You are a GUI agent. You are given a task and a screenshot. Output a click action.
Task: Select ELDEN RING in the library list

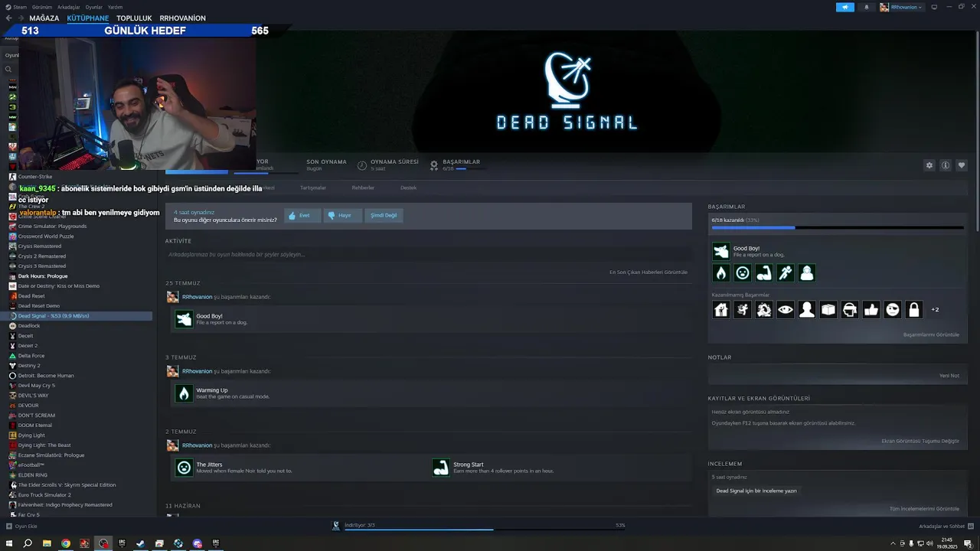(32, 475)
